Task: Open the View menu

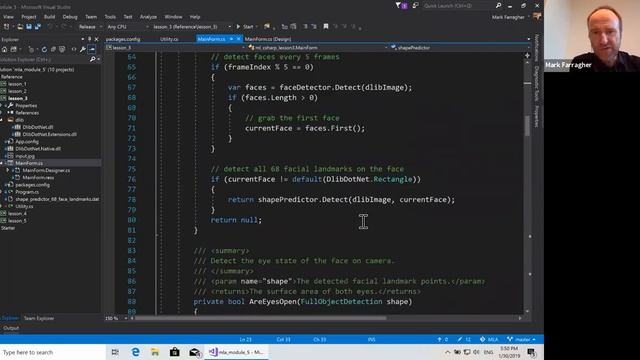Action: tap(8, 17)
